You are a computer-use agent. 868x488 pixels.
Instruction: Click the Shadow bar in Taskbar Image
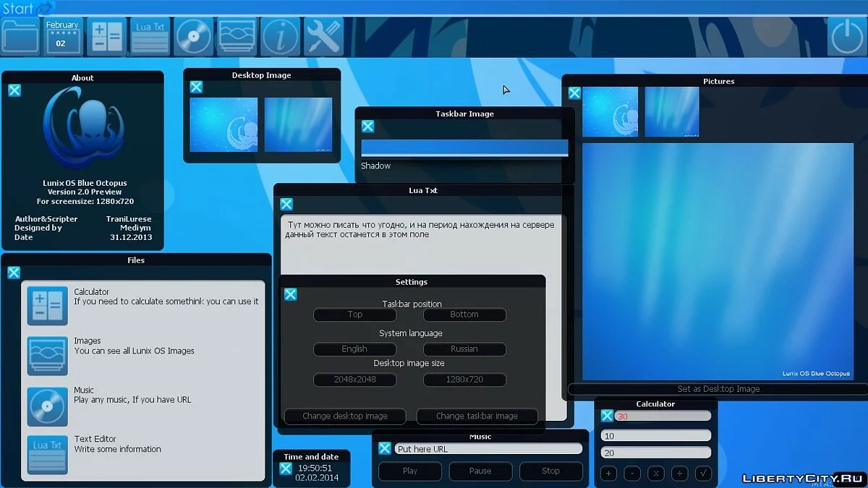(464, 147)
